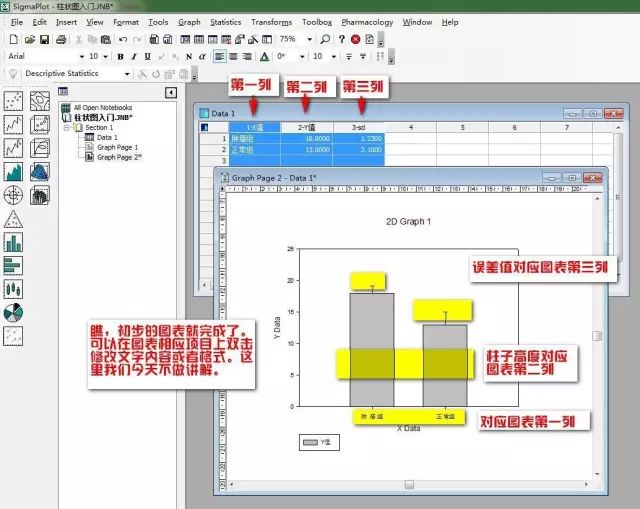Click the Print icon
Screen dimensions: 640x509
(x=61, y=39)
